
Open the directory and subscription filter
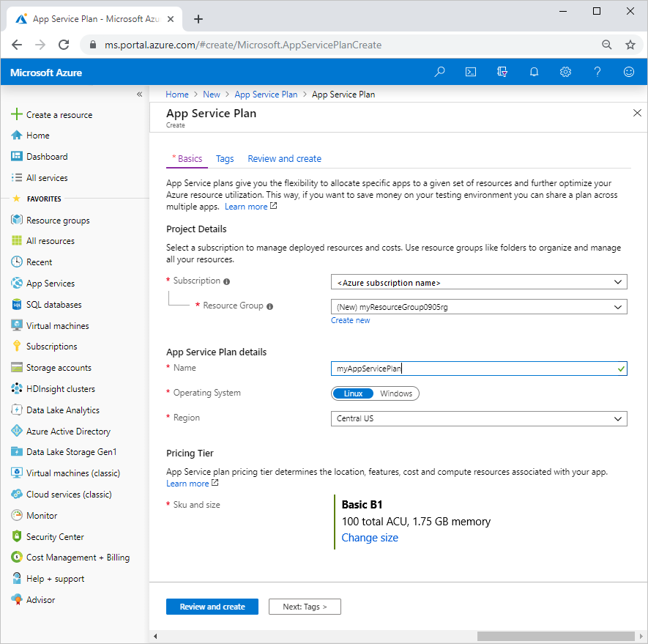[502, 71]
